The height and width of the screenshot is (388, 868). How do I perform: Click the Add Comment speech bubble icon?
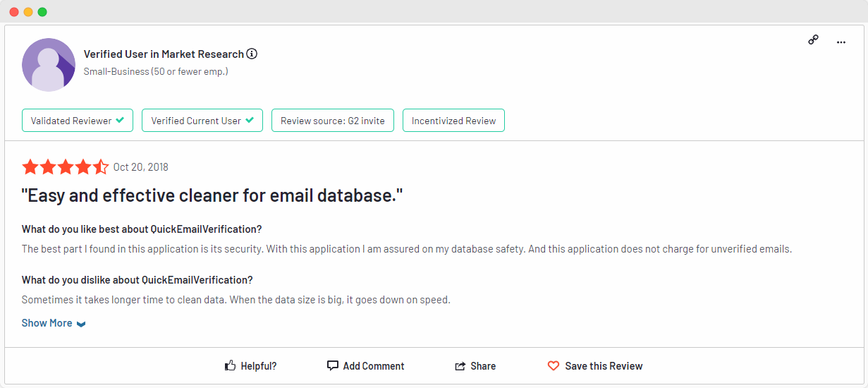(333, 366)
